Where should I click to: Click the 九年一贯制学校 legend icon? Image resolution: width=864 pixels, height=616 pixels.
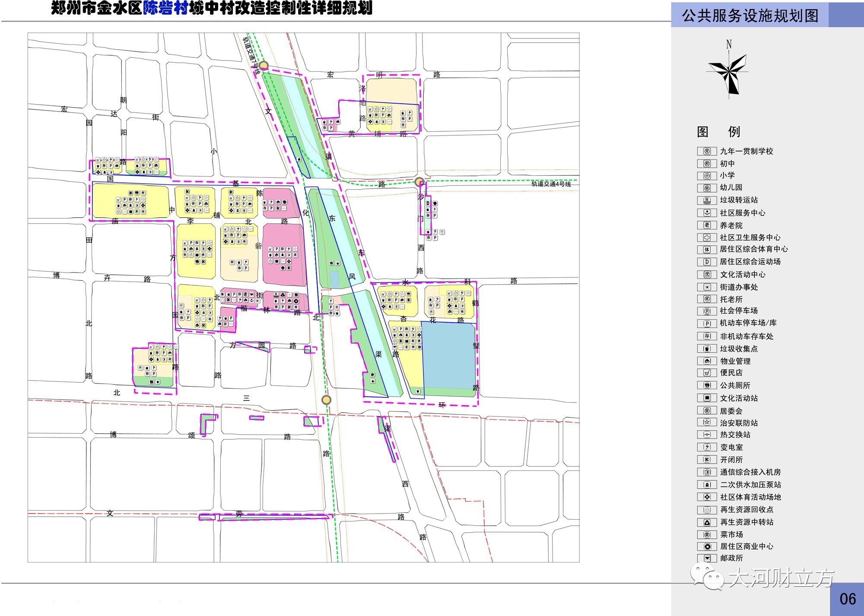tap(707, 151)
